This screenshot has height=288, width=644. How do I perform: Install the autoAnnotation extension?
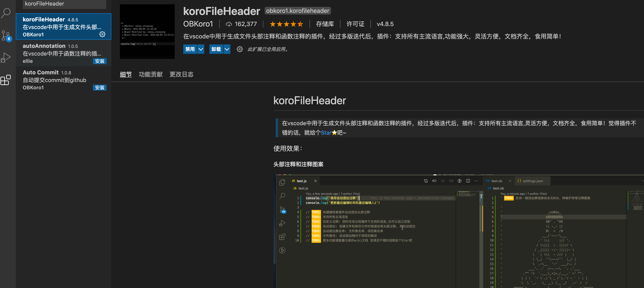(x=100, y=61)
